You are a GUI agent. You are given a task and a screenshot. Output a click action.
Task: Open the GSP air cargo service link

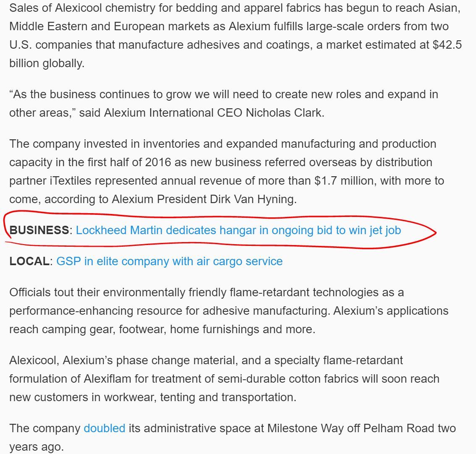170,261
